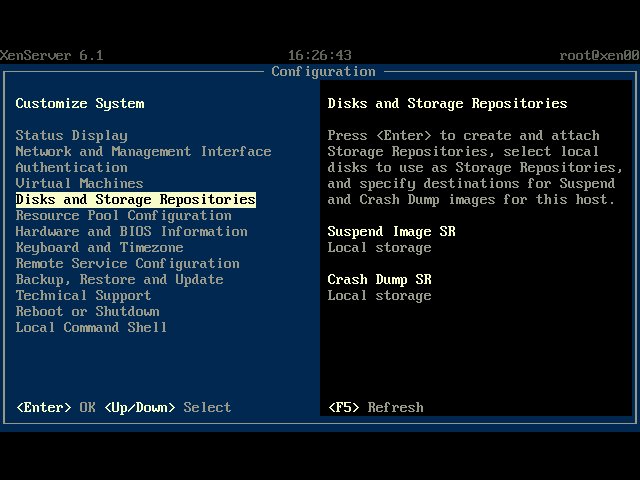Choose highlighted Disks and Storage Repositories entry

[x=136, y=200]
